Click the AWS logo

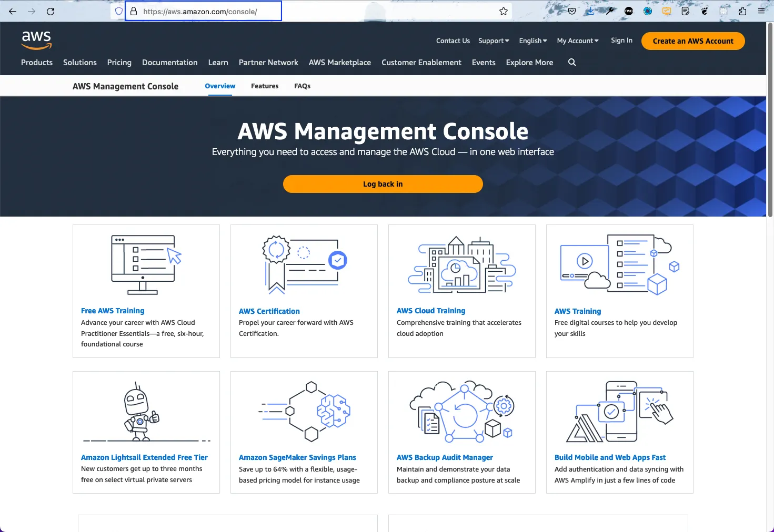point(36,40)
